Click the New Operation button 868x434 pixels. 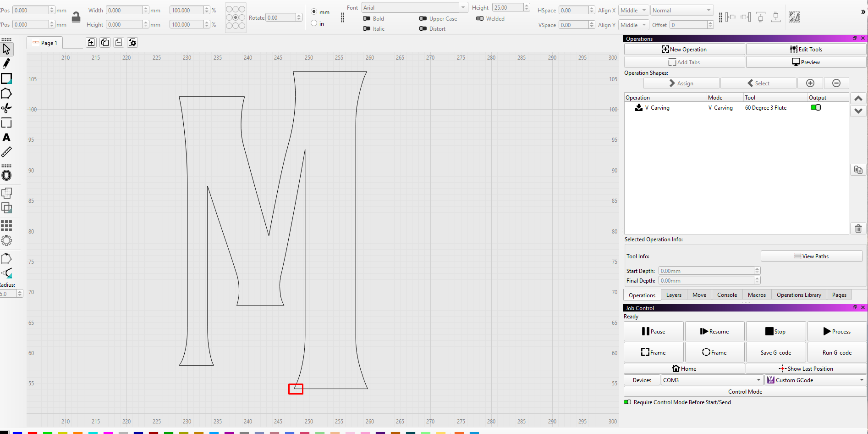tap(684, 50)
